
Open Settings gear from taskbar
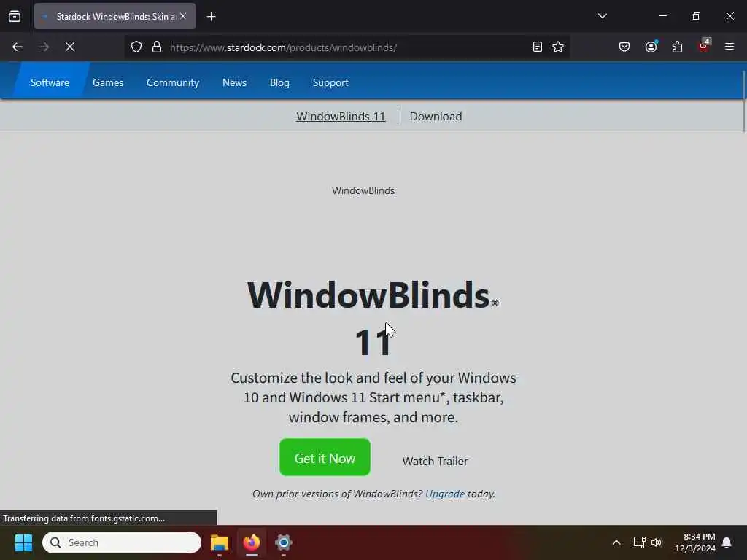pos(284,542)
